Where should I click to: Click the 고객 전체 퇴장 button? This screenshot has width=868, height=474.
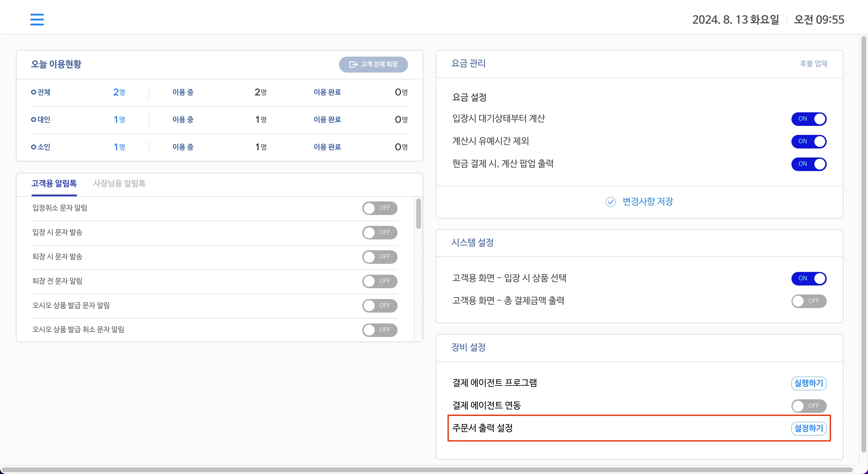click(373, 64)
